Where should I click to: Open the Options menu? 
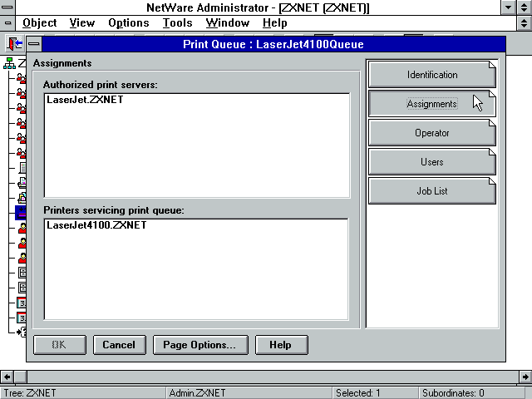pos(129,23)
